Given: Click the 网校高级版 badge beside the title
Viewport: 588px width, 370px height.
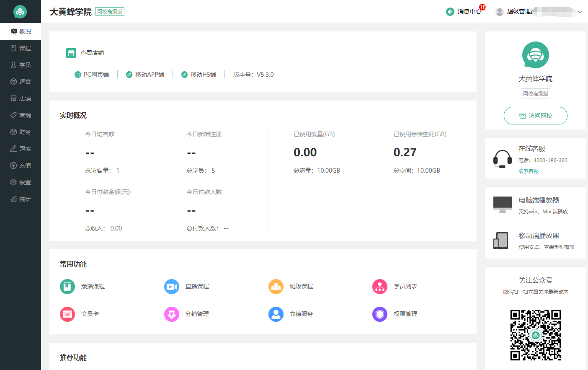Looking at the screenshot, I should (110, 12).
